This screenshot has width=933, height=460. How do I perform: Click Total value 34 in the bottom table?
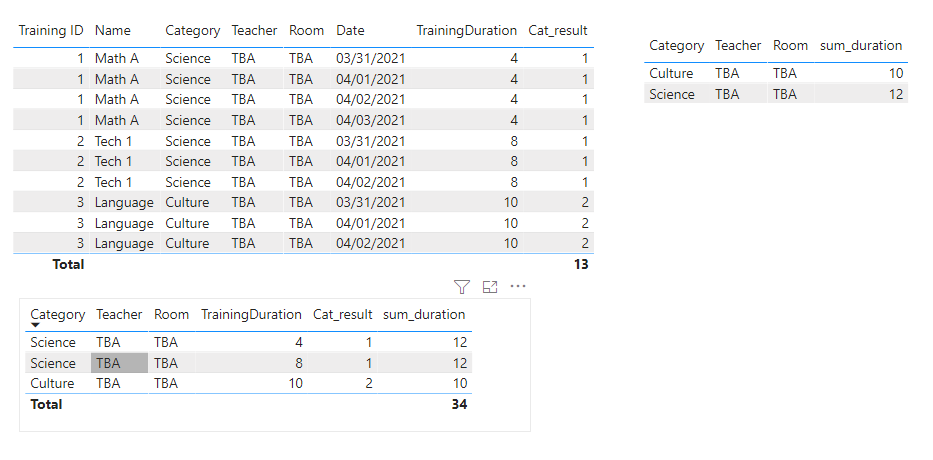[459, 405]
